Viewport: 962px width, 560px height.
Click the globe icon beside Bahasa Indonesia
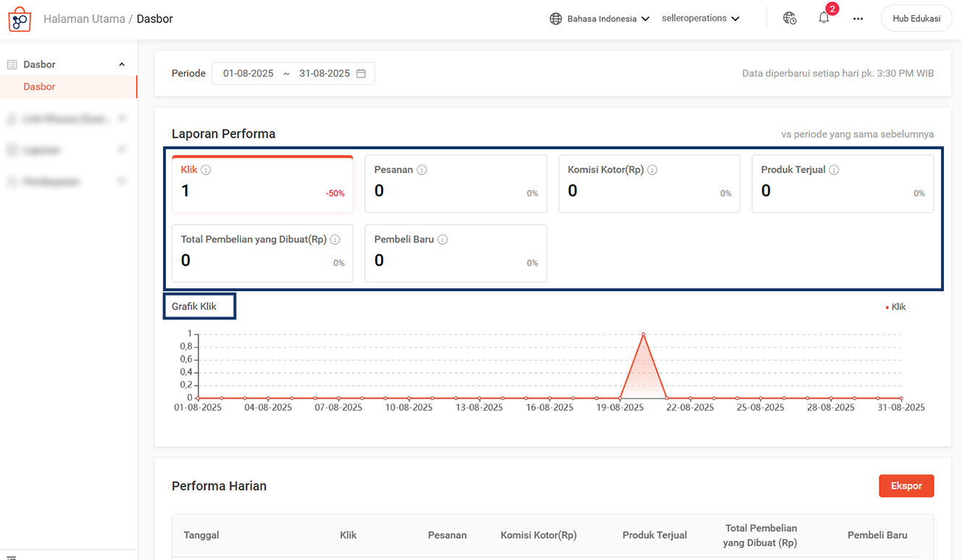556,19
